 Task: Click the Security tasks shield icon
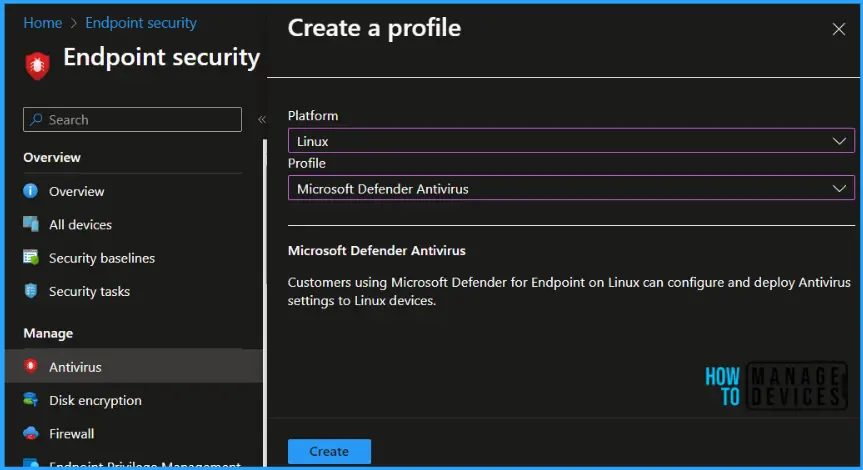click(31, 291)
